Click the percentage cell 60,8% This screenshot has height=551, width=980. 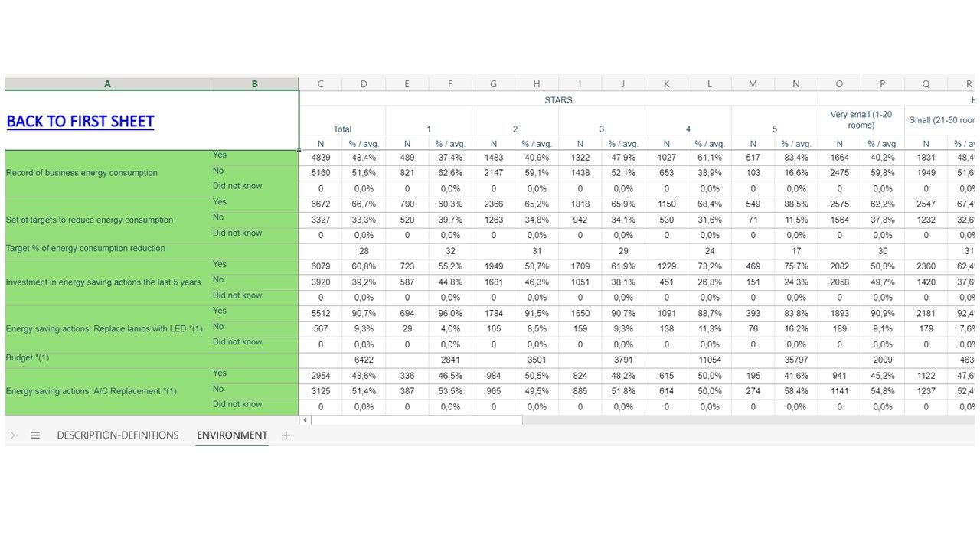[364, 266]
